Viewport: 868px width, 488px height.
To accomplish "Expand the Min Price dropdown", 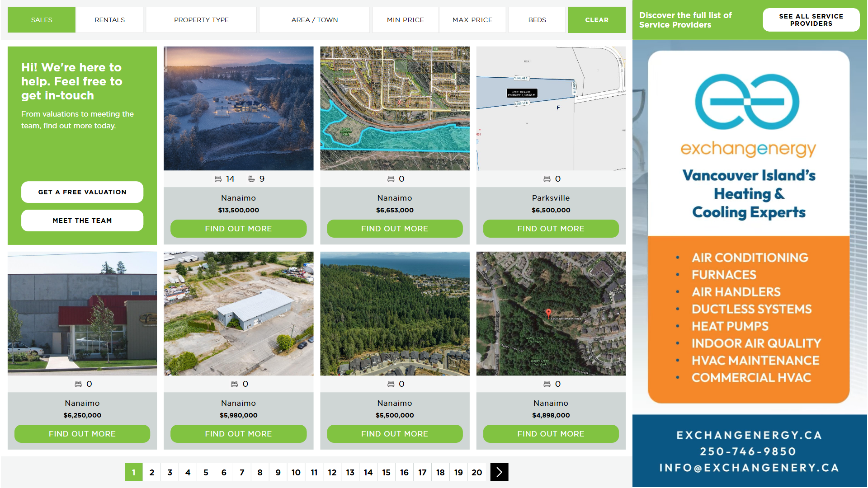I will click(x=405, y=20).
